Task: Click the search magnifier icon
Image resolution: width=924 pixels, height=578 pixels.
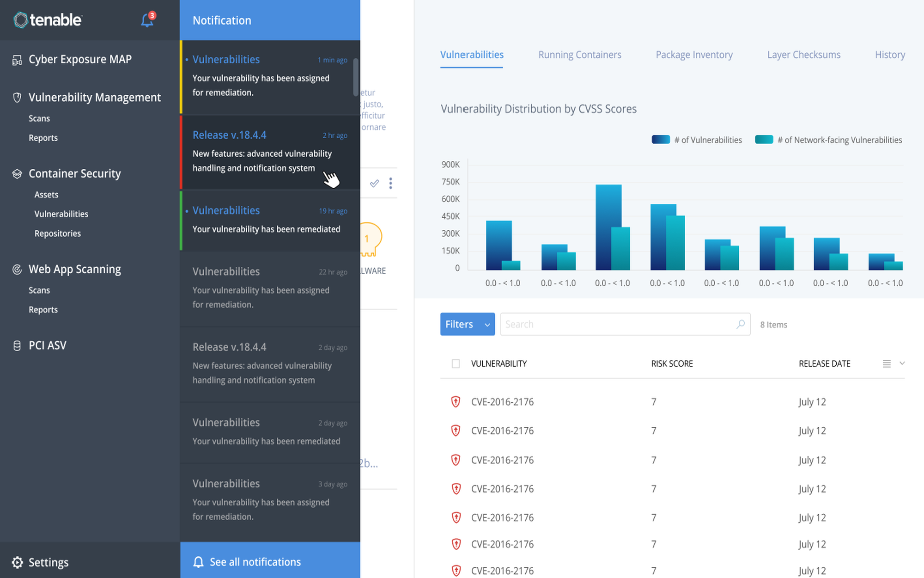Action: pyautogui.click(x=741, y=324)
